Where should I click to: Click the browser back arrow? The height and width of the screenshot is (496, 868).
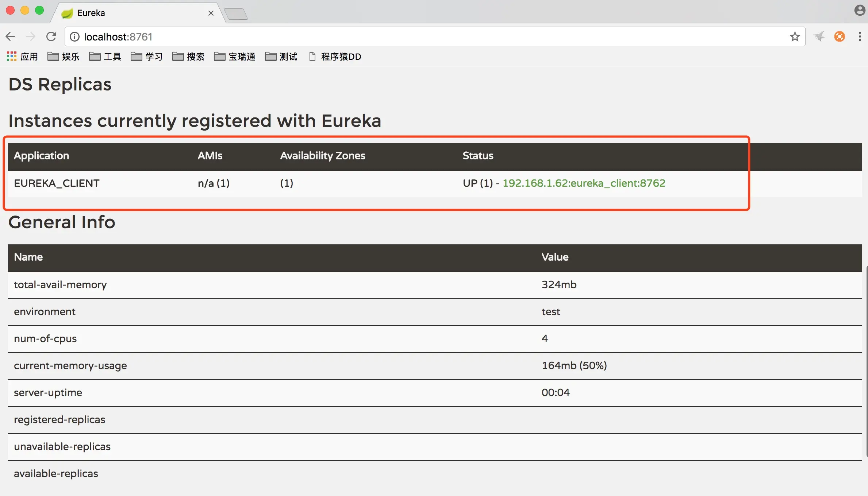pyautogui.click(x=10, y=36)
